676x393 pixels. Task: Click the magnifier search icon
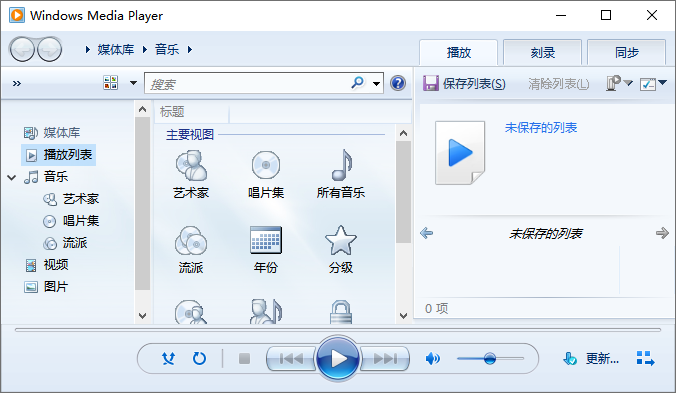[357, 82]
